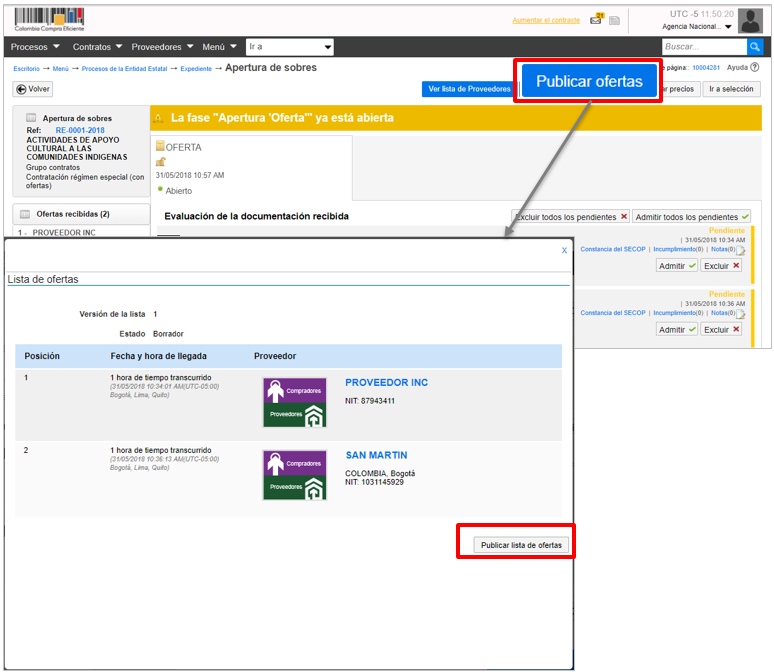Click the notes icon on first offer

(741, 250)
